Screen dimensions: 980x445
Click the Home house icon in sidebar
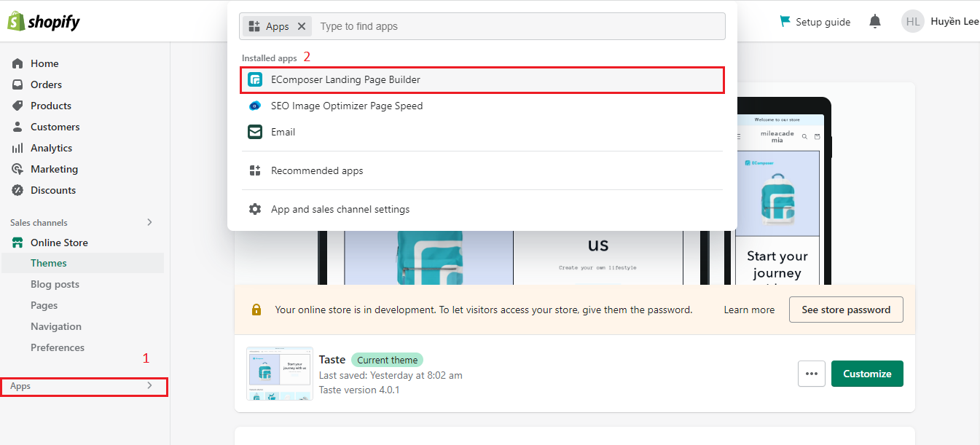click(x=17, y=63)
